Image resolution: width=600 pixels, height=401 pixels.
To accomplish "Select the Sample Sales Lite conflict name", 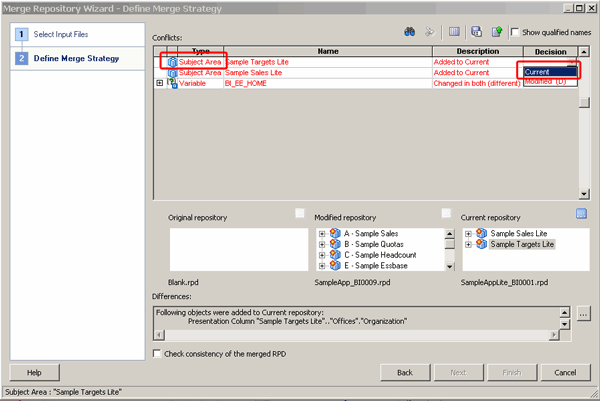I will pyautogui.click(x=253, y=73).
